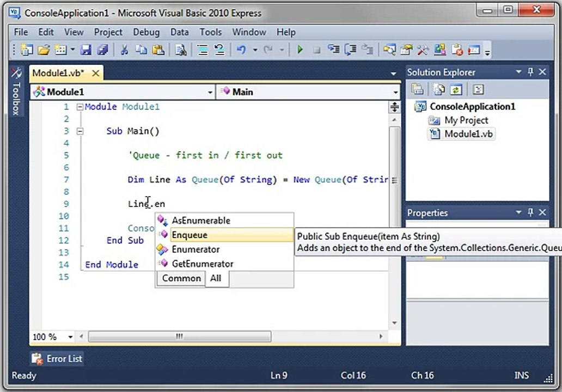
Task: Open the active documents list arrow
Action: tap(394, 73)
